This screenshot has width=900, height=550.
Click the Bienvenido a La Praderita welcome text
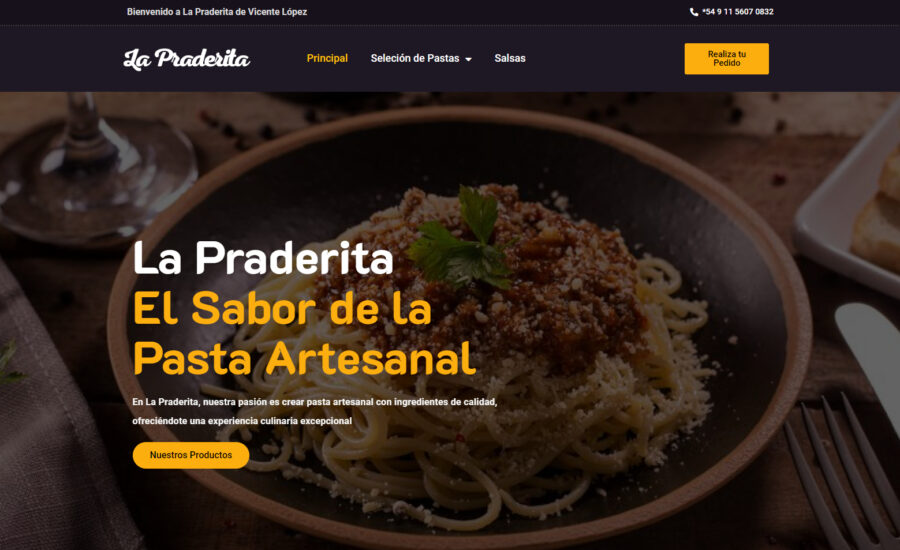click(216, 11)
